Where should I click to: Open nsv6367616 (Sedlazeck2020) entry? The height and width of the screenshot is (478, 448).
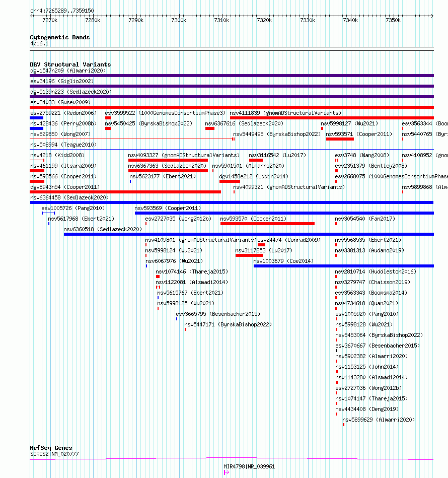(244, 123)
